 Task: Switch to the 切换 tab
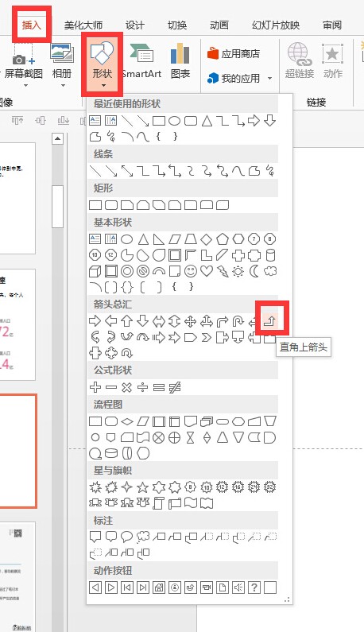tap(177, 25)
